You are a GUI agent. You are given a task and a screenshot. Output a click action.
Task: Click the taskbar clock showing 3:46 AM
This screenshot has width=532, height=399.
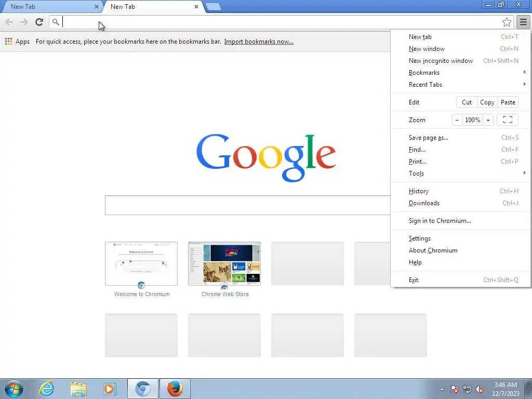pyautogui.click(x=506, y=389)
